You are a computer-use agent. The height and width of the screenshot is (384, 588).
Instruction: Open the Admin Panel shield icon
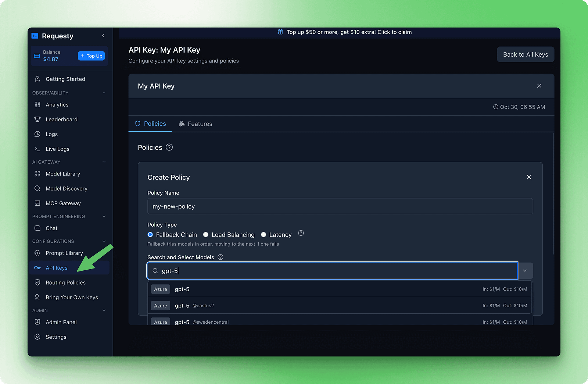pos(37,322)
